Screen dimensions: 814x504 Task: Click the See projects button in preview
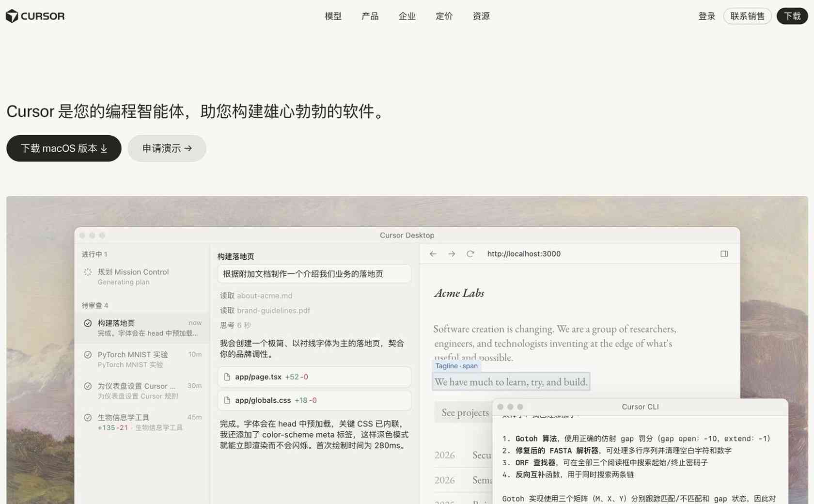pos(464,412)
